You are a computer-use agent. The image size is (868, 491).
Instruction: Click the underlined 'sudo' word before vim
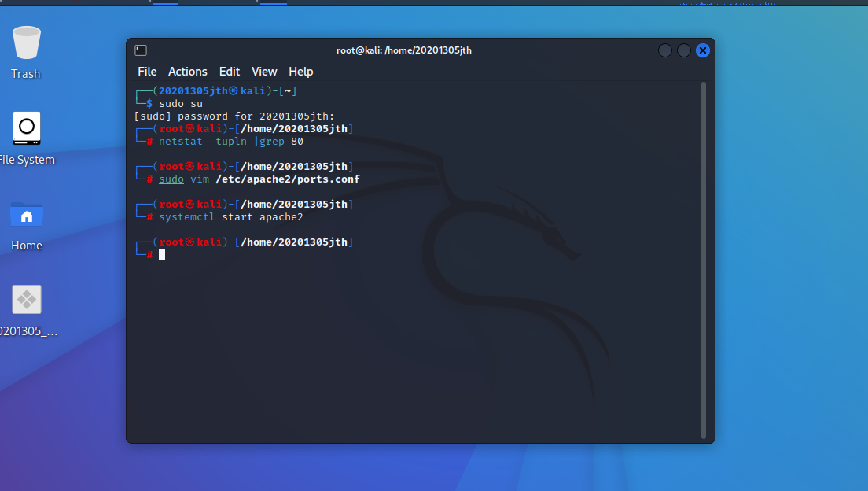(x=171, y=179)
